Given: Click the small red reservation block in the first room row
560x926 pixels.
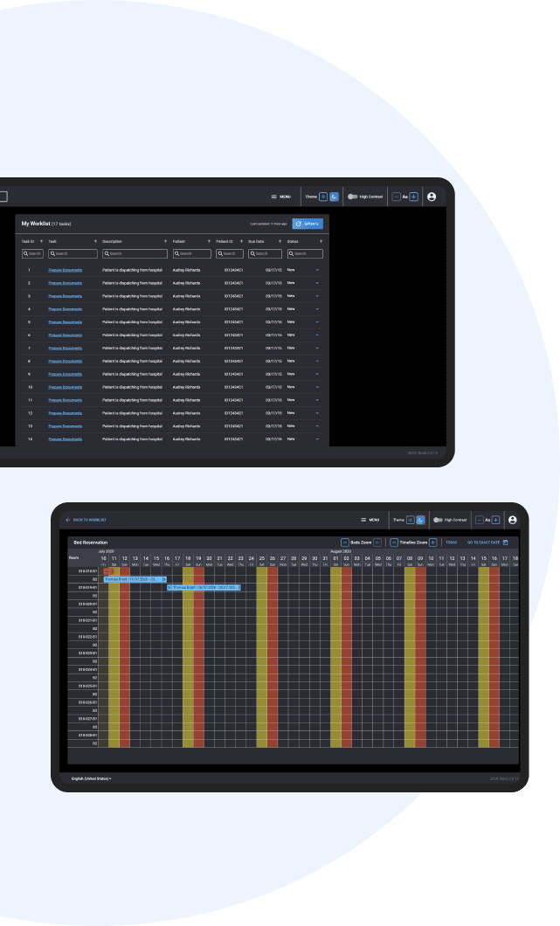Looking at the screenshot, I should [x=108, y=571].
